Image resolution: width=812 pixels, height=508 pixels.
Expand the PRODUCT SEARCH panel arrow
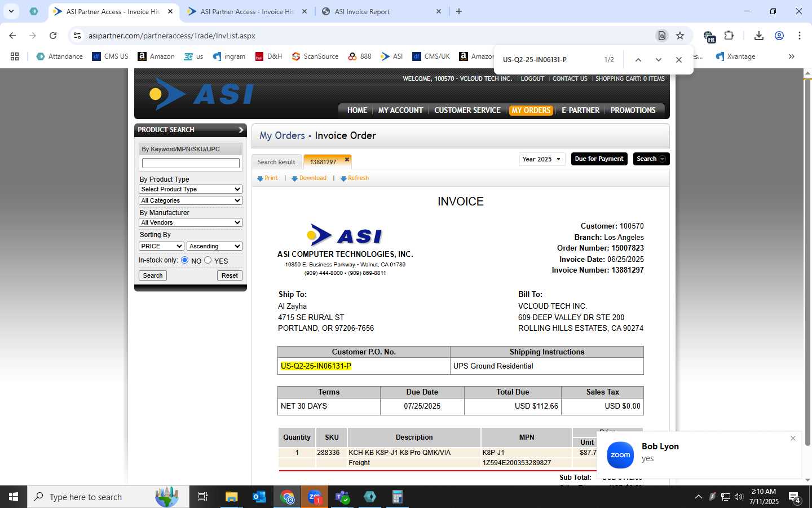[x=241, y=130]
